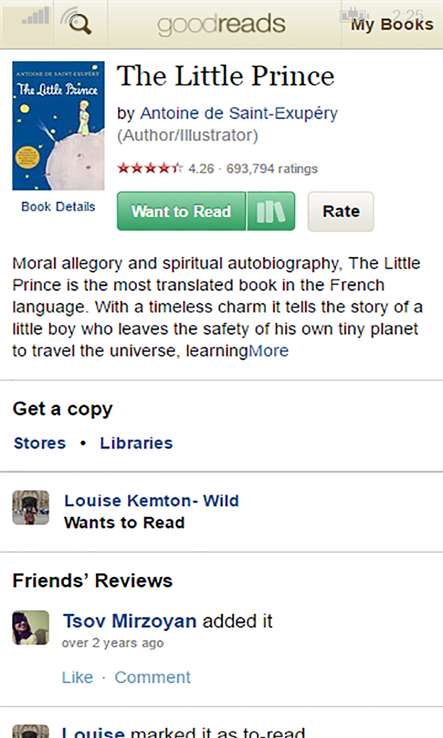Open Louise Kemton-Wild's avatar
This screenshot has width=443, height=738.
click(x=31, y=507)
